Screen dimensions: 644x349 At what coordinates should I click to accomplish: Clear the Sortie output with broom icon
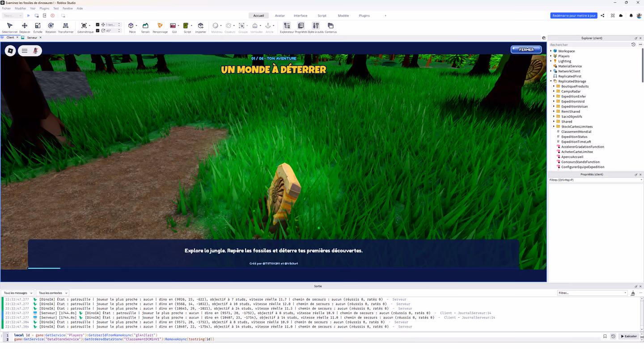coord(633,293)
